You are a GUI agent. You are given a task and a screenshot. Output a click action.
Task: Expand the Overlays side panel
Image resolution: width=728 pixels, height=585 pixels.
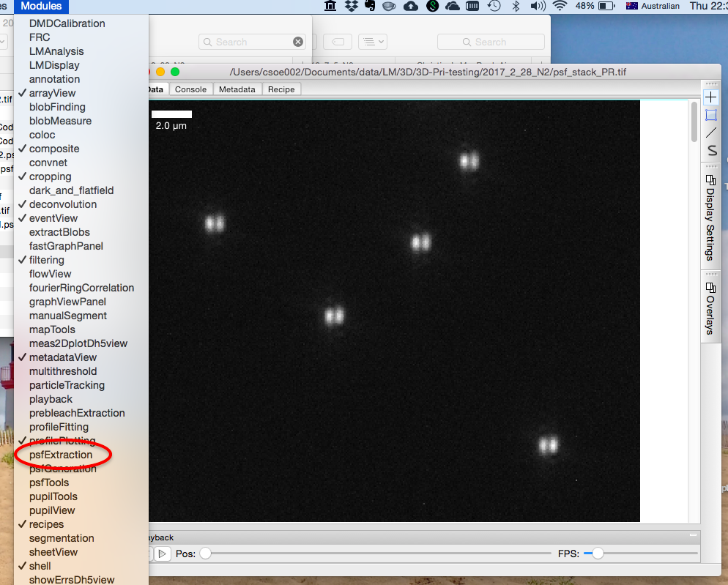point(710,309)
